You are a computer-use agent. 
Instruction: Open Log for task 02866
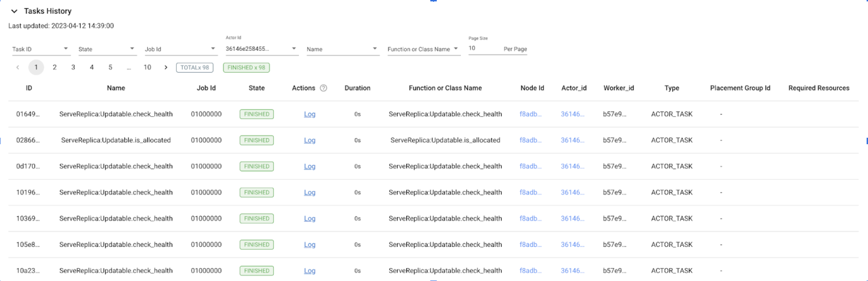point(310,140)
